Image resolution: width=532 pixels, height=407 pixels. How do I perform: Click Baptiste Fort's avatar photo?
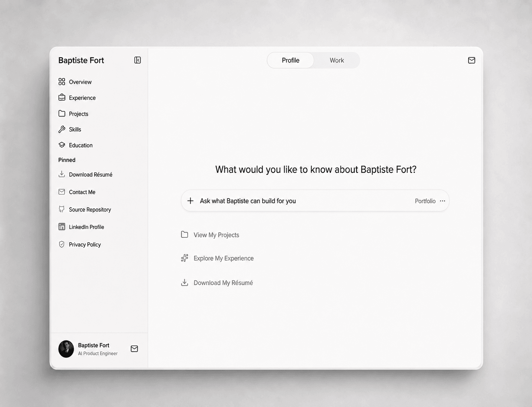point(66,349)
